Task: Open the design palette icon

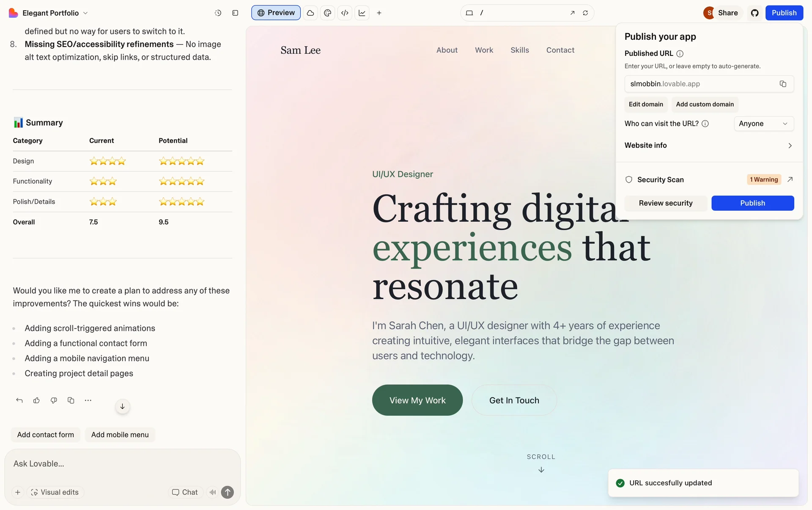Action: 327,13
